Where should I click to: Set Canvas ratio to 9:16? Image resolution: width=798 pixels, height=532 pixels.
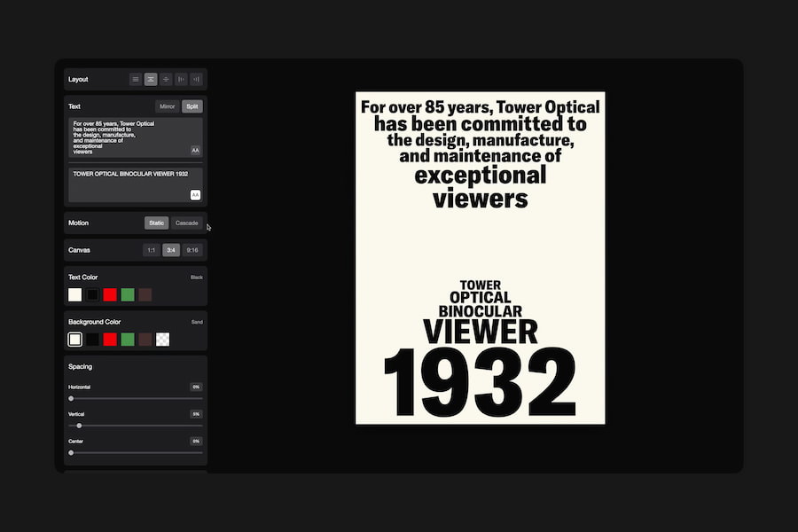click(192, 250)
